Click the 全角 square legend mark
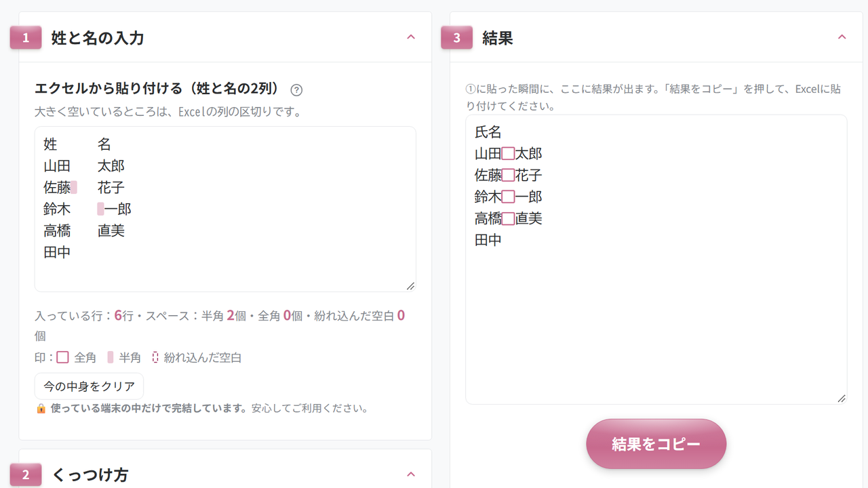Image resolution: width=868 pixels, height=488 pixels. pos(62,357)
